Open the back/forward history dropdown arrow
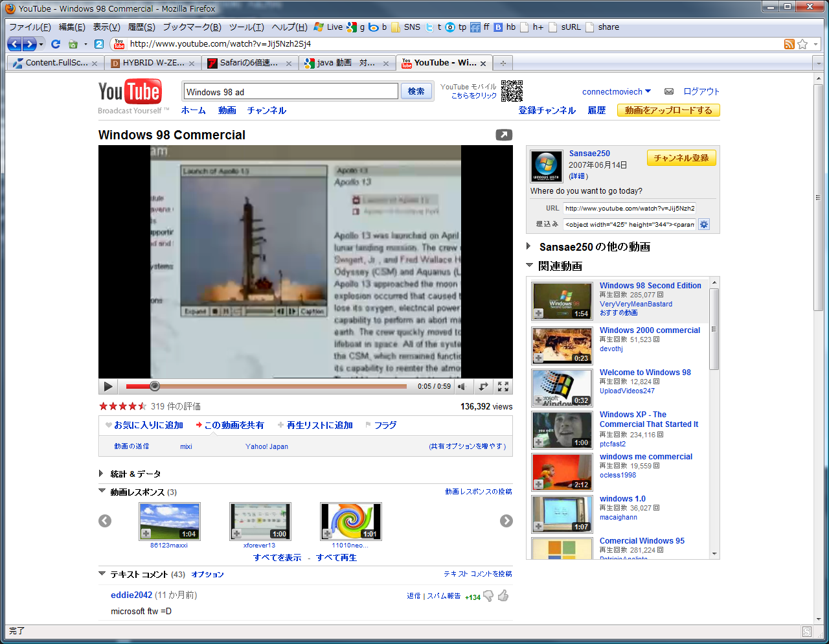The image size is (829, 644). coord(41,44)
